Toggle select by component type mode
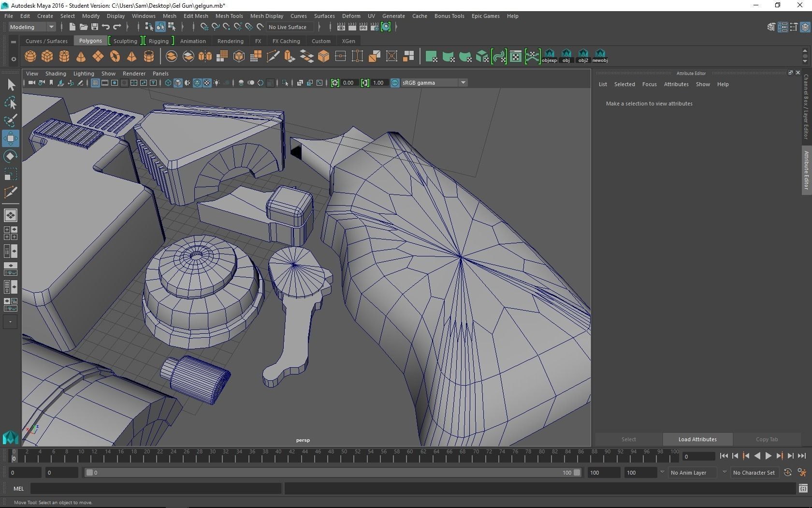 coord(172,27)
